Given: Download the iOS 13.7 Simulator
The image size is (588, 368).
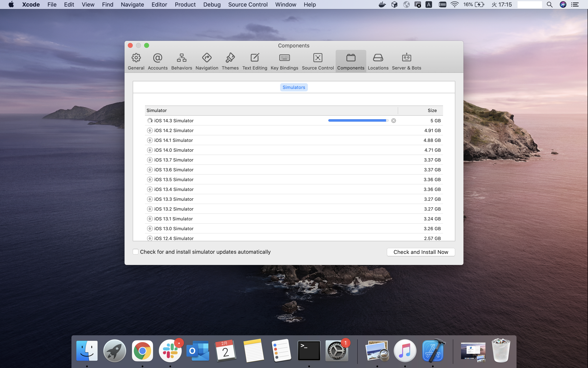Looking at the screenshot, I should tap(150, 160).
